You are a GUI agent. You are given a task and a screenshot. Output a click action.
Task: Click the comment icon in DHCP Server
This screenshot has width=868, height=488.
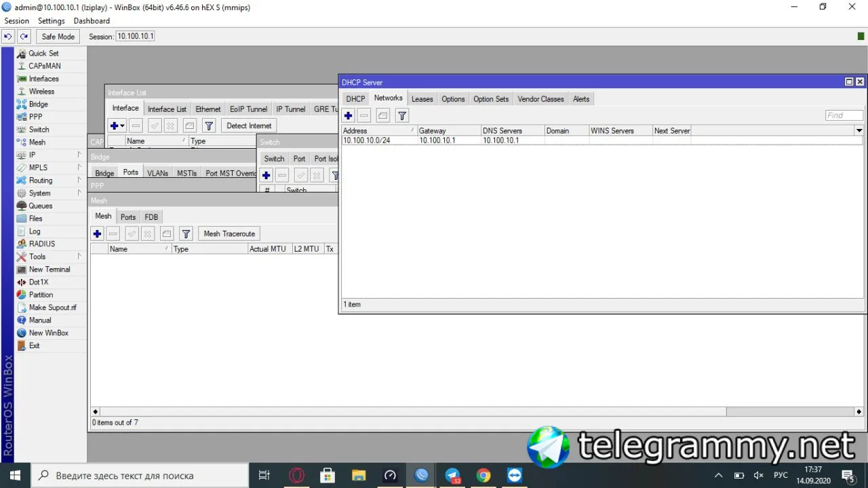tap(383, 116)
